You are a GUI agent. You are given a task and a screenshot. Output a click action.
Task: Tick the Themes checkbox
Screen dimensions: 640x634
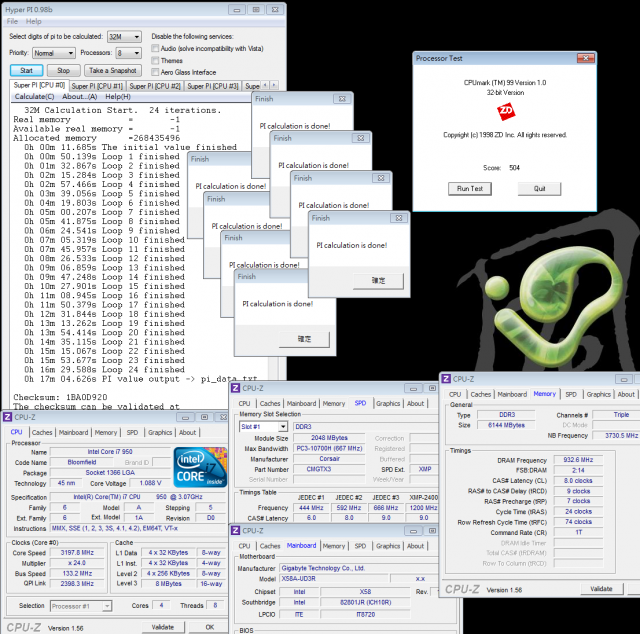155,60
